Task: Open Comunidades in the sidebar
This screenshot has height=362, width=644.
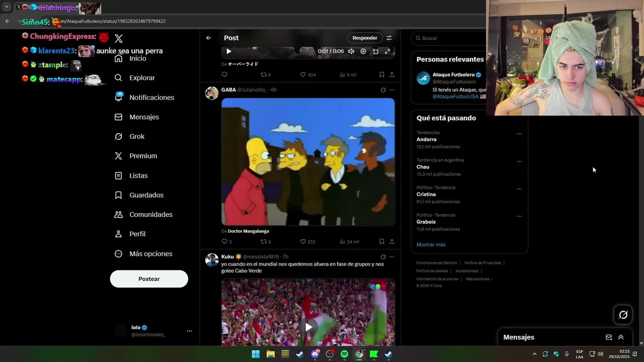Action: click(x=144, y=214)
